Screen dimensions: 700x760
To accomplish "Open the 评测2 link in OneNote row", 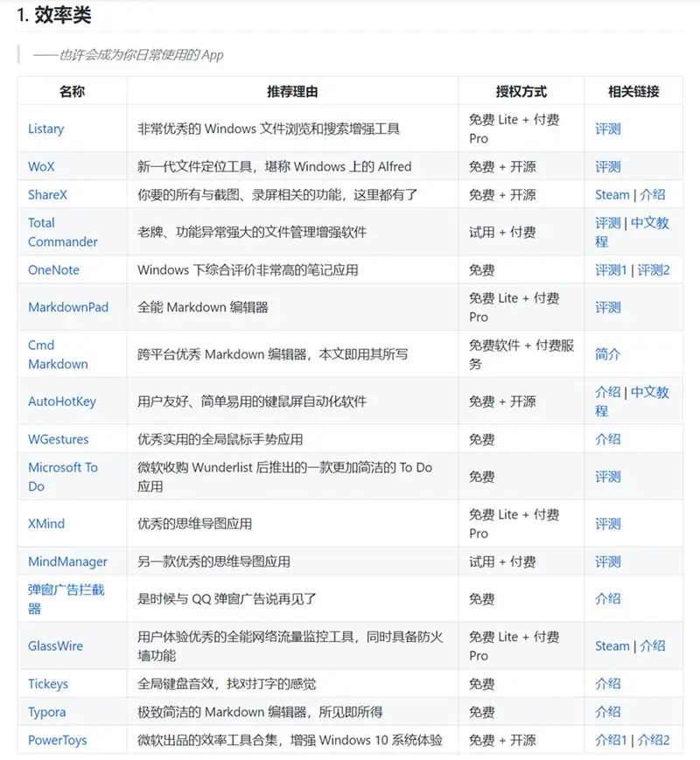I will pyautogui.click(x=654, y=270).
